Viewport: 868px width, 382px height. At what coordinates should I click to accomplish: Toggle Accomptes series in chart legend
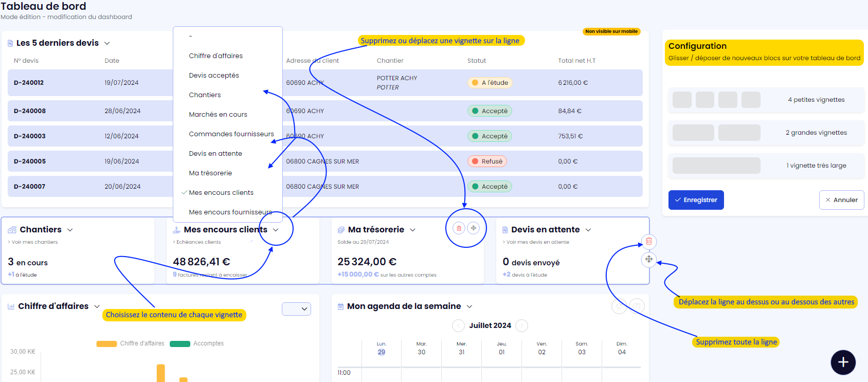(196, 343)
